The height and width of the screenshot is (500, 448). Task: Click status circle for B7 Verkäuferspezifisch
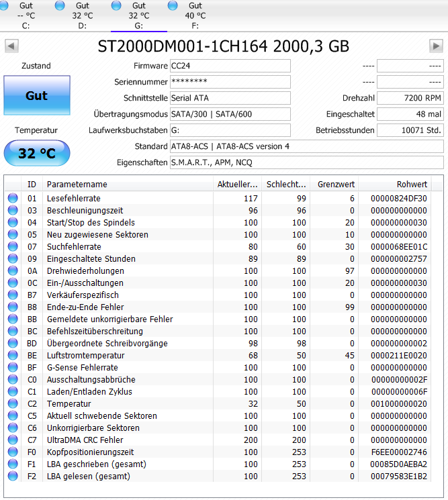click(x=13, y=295)
